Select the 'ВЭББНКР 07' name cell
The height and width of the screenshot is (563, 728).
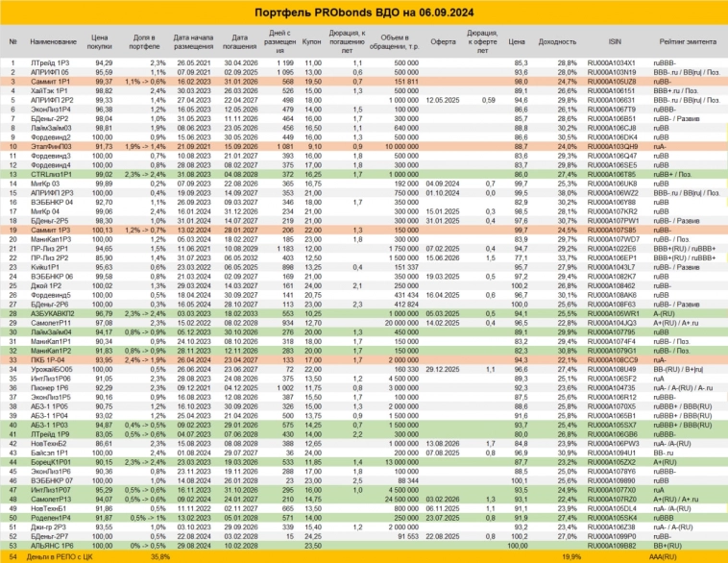click(52, 480)
